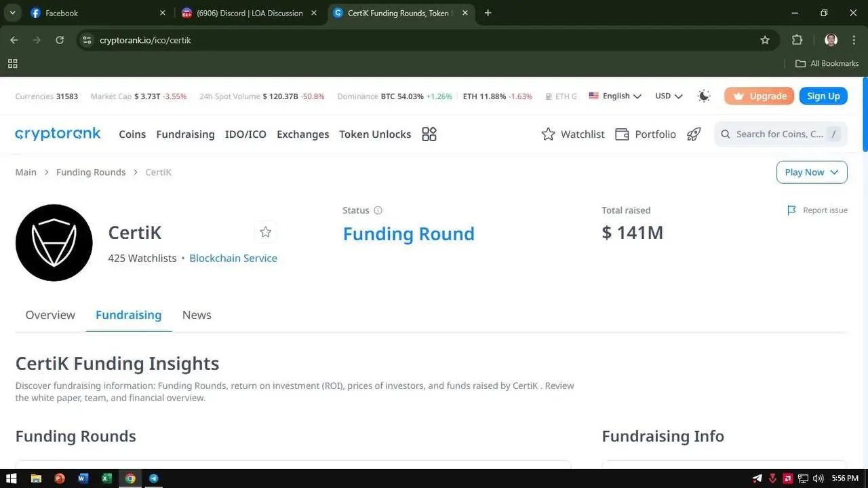Open Coins menu
The height and width of the screenshot is (488, 868).
(x=132, y=134)
